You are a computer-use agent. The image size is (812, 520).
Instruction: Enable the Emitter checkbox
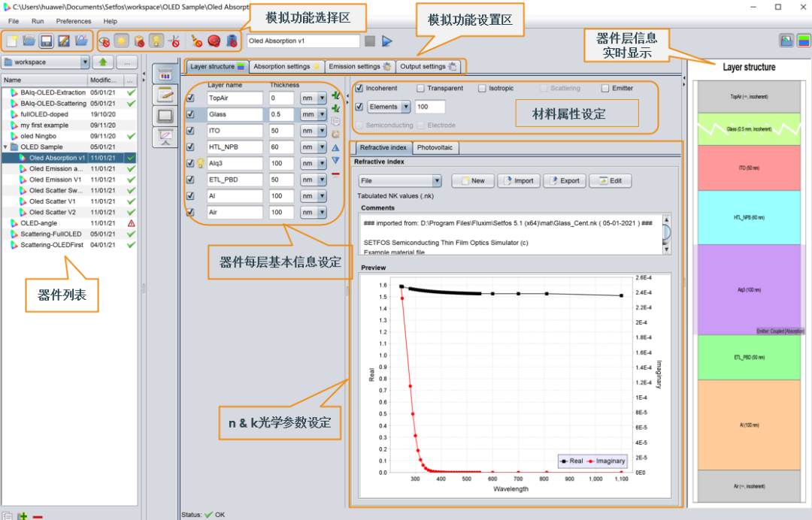click(604, 88)
